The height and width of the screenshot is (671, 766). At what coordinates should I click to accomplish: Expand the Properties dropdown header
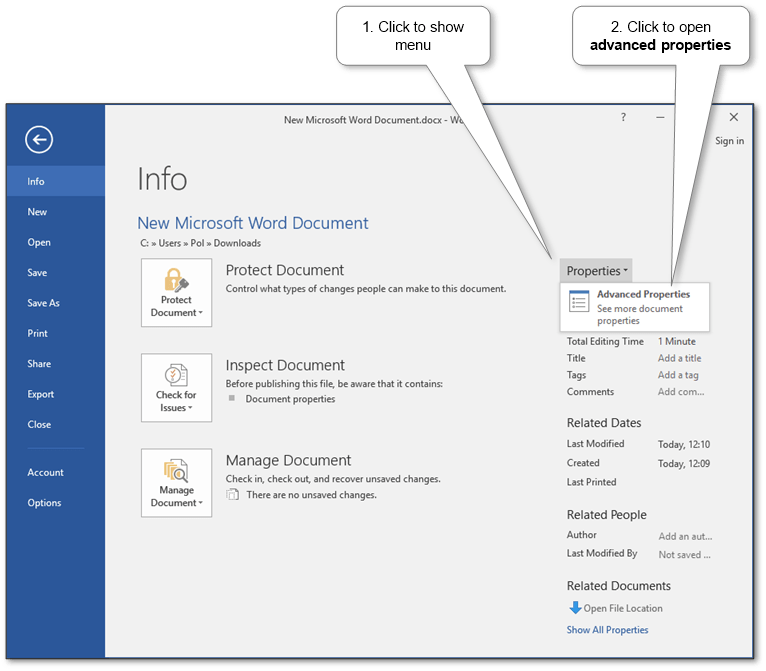[596, 271]
